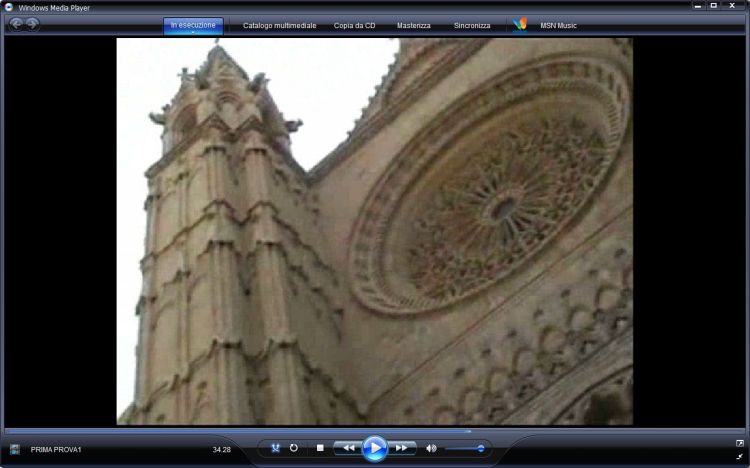Click the PRIMA PROVA1 title text

56,450
